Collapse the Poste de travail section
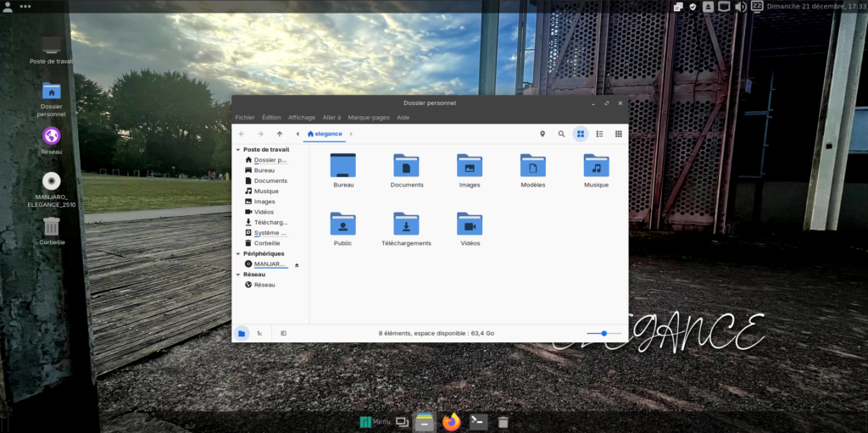 [x=238, y=149]
